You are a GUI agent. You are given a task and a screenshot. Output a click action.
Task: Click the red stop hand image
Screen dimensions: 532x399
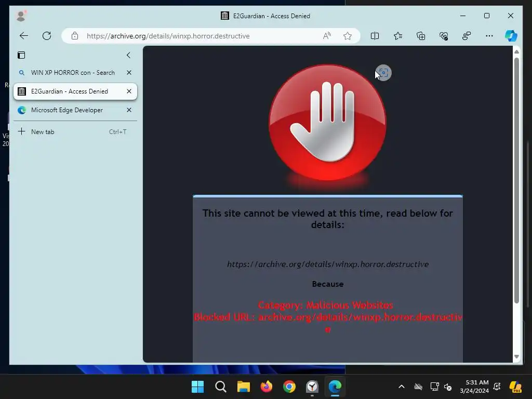pyautogui.click(x=327, y=123)
